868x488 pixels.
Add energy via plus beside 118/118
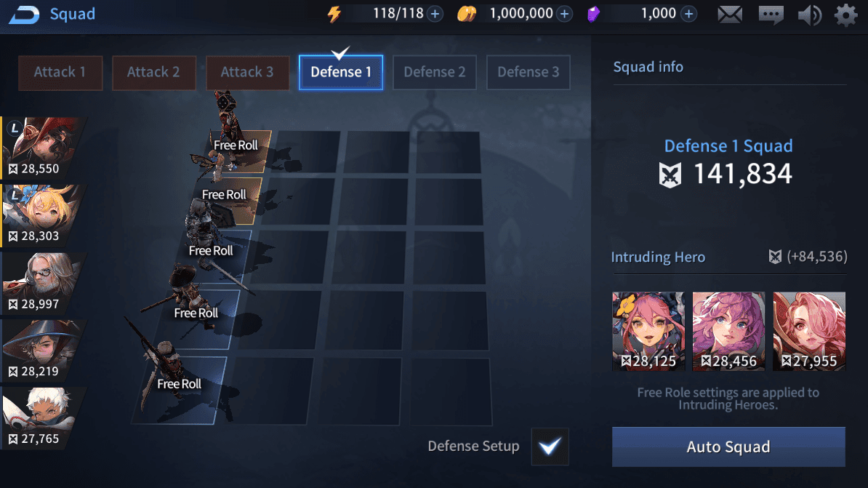coord(435,14)
